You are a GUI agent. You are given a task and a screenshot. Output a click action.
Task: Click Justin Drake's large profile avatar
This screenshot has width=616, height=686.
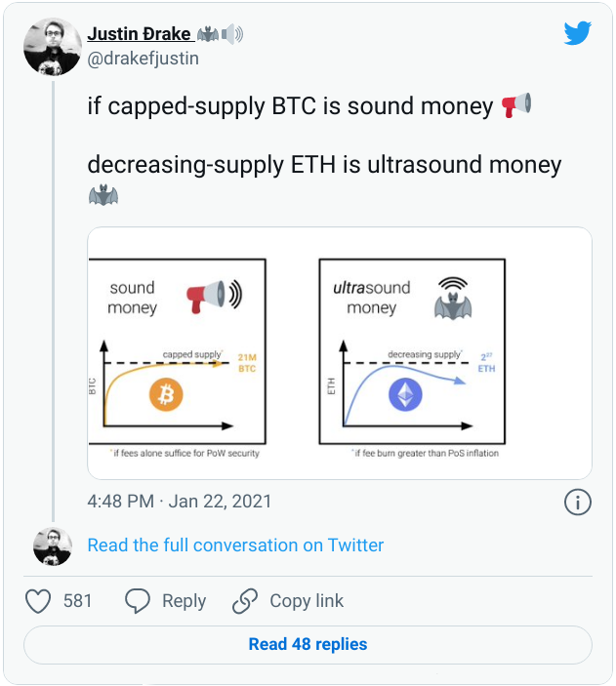52,46
